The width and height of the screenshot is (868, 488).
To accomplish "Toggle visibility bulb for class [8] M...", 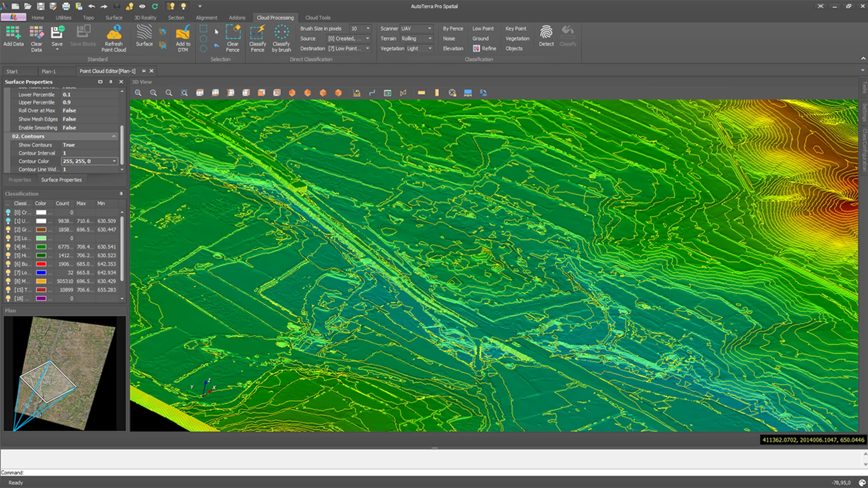I will pyautogui.click(x=8, y=281).
